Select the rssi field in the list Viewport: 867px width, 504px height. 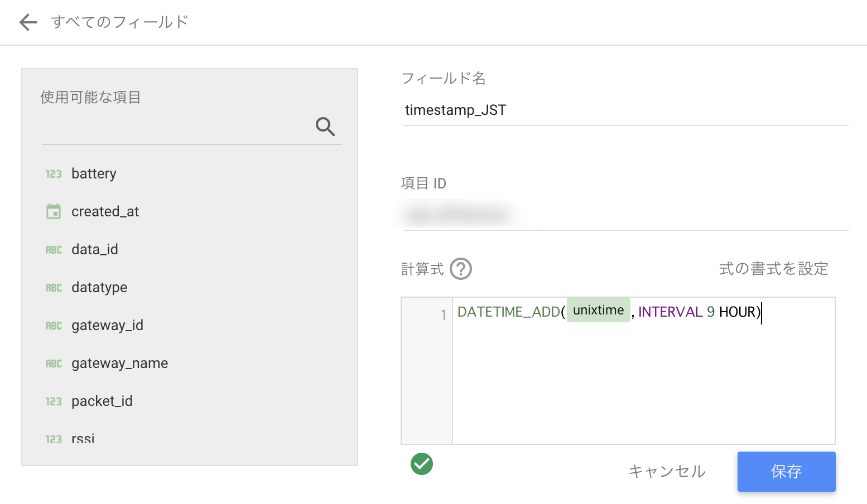coord(83,438)
